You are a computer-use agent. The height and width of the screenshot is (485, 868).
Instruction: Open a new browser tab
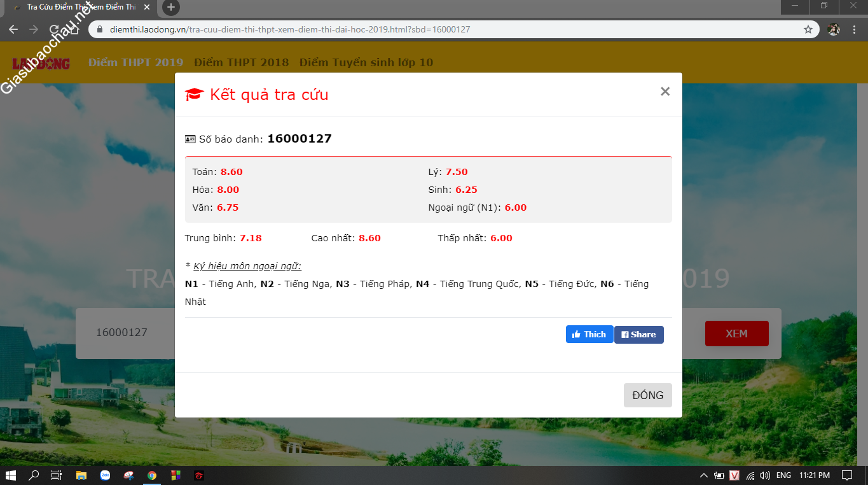click(170, 8)
